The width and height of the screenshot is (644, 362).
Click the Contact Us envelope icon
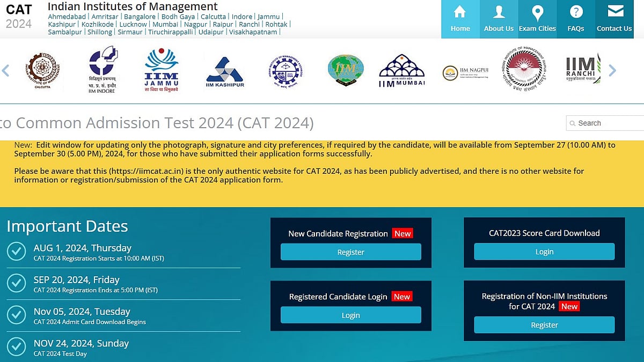pos(614,12)
